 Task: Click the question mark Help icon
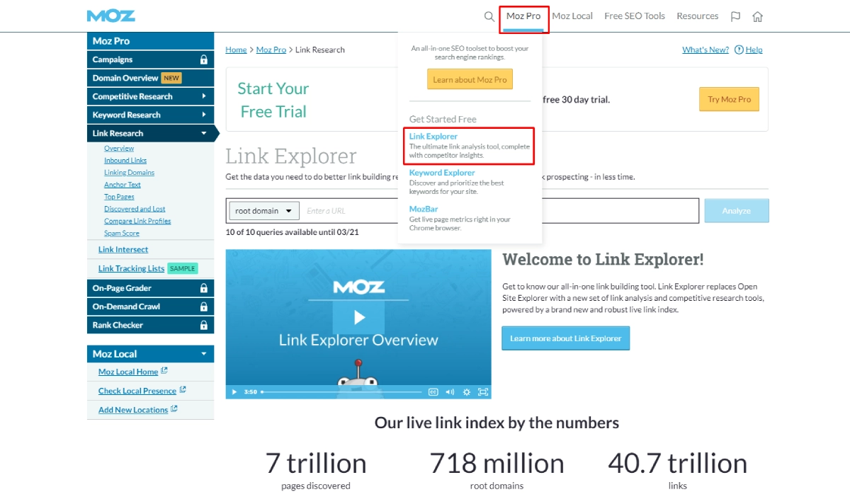point(739,50)
